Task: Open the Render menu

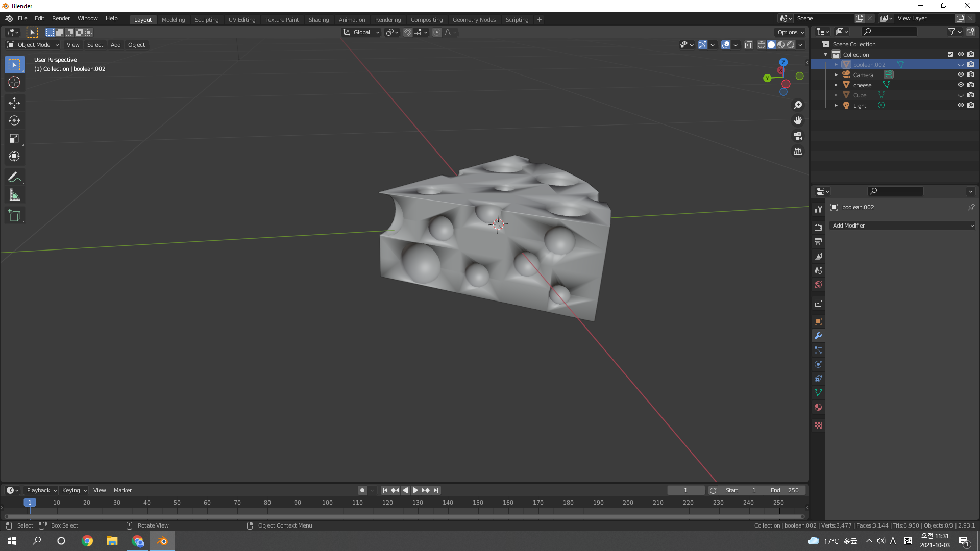Action: point(61,18)
